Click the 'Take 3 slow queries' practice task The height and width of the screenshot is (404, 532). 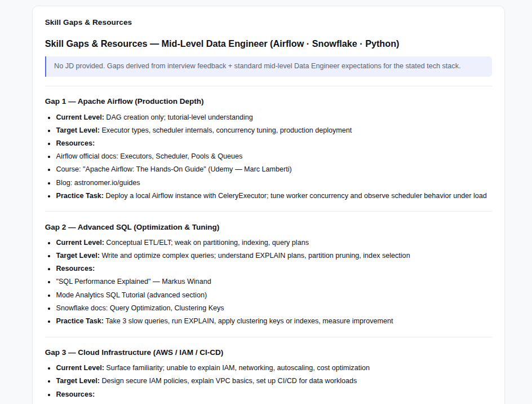click(225, 321)
